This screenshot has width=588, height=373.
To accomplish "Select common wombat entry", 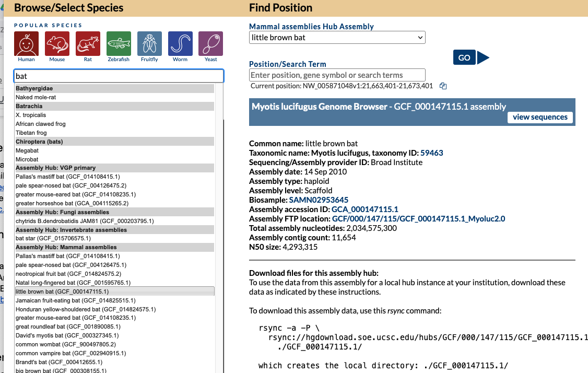I will tap(115, 344).
